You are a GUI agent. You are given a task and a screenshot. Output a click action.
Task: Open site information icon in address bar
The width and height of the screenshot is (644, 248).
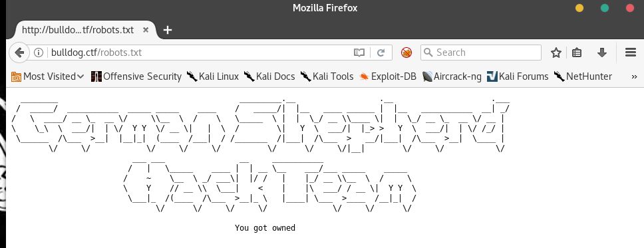coord(39,53)
